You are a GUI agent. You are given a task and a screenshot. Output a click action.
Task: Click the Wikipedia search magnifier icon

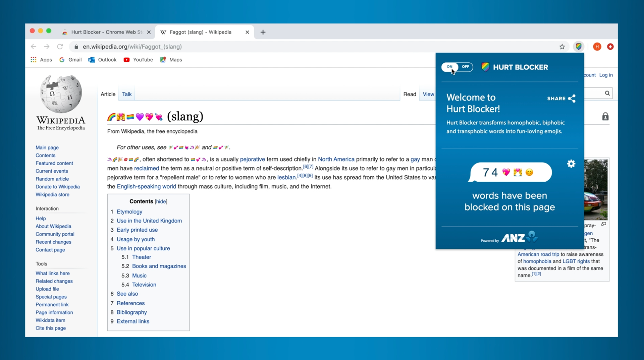coord(607,93)
